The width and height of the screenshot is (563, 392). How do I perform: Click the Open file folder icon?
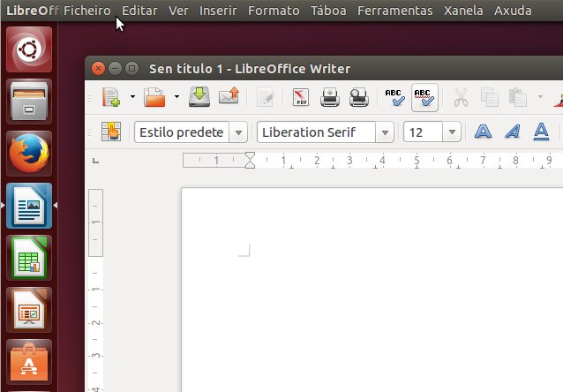click(154, 97)
